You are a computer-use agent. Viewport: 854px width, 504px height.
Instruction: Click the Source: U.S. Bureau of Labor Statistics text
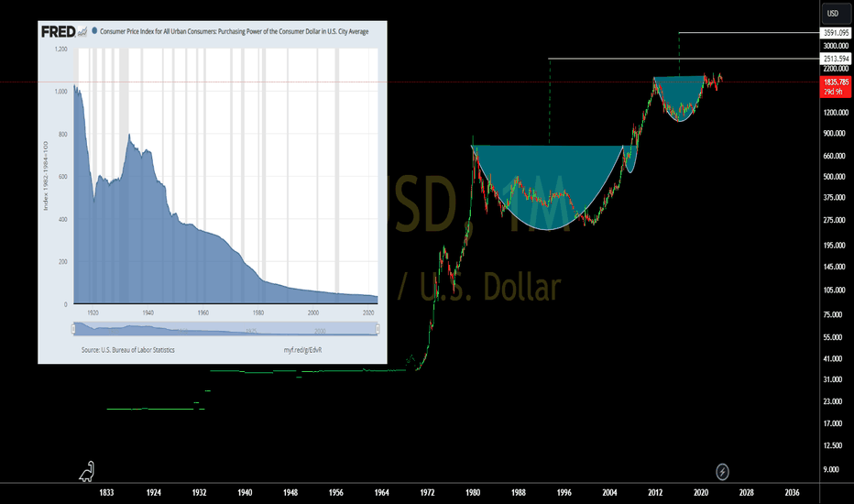(x=128, y=350)
